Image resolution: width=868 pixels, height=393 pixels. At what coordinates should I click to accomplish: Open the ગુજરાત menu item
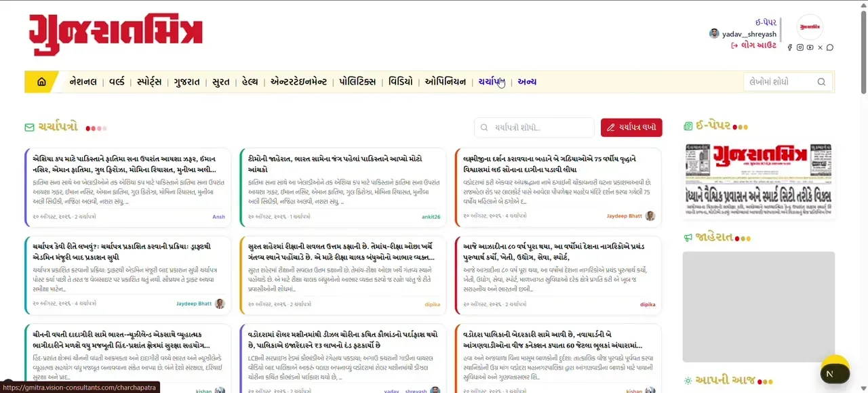[x=186, y=82]
